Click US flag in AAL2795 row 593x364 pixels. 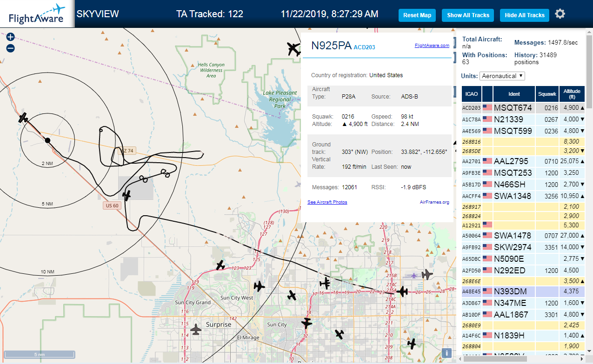point(487,161)
